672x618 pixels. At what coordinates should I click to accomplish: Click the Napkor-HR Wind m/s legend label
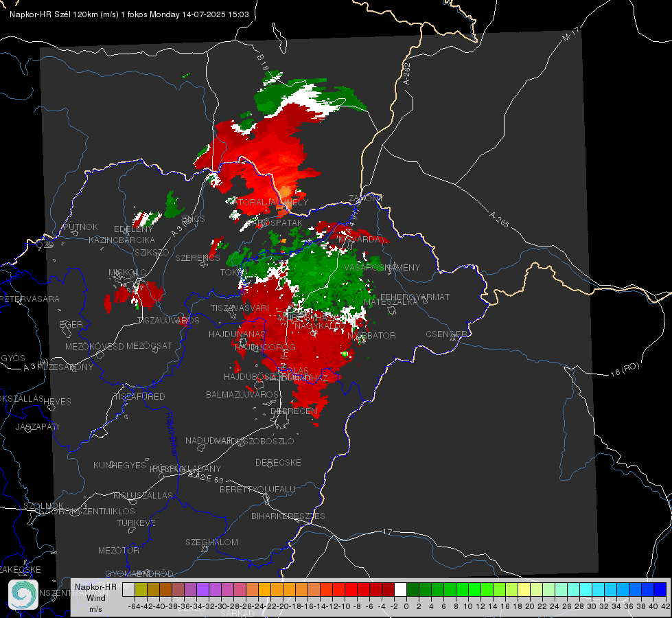click(95, 597)
